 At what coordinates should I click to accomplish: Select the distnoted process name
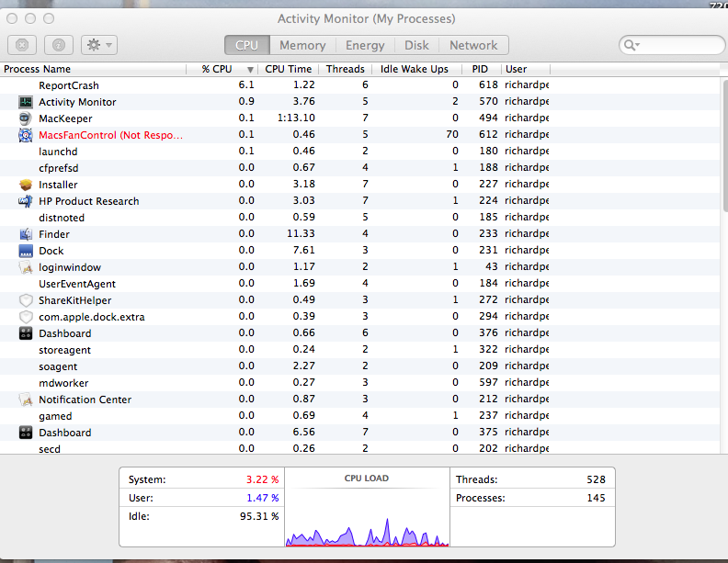pos(62,218)
